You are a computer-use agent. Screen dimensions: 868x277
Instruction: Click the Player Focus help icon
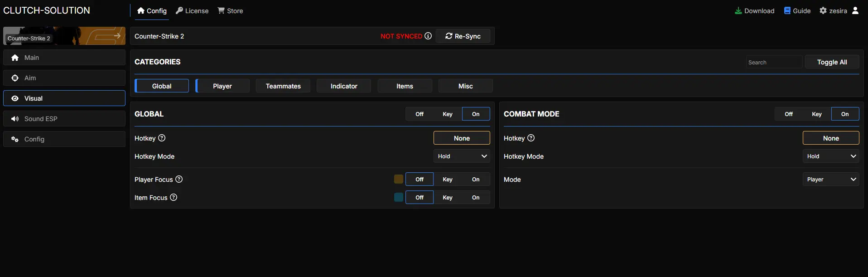tap(179, 179)
